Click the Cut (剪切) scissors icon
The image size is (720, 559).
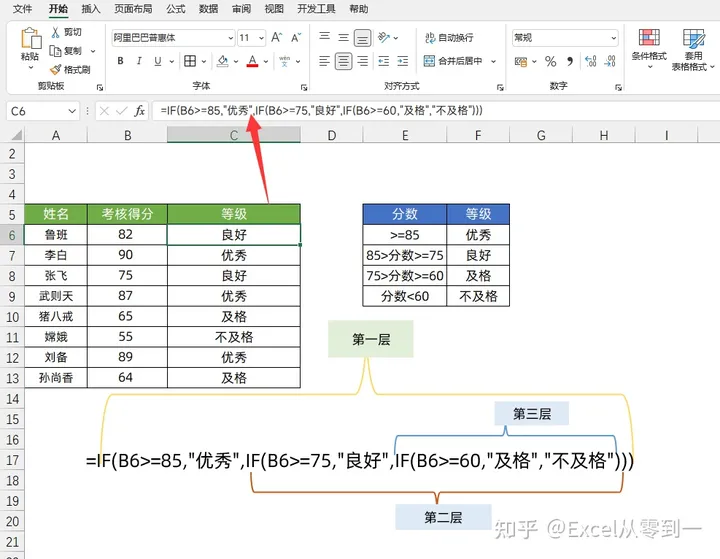click(x=55, y=32)
